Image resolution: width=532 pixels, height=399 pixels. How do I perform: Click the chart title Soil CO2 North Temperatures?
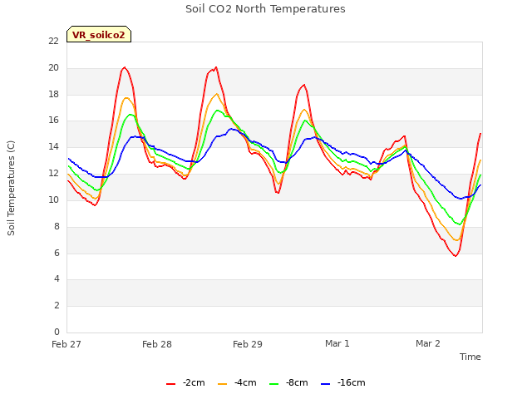tap(265, 9)
